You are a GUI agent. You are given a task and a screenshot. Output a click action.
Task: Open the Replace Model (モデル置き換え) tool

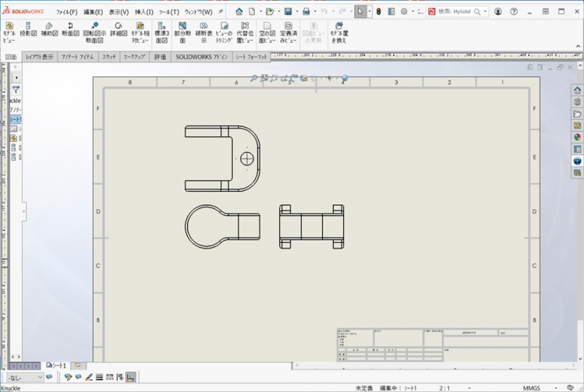(338, 33)
